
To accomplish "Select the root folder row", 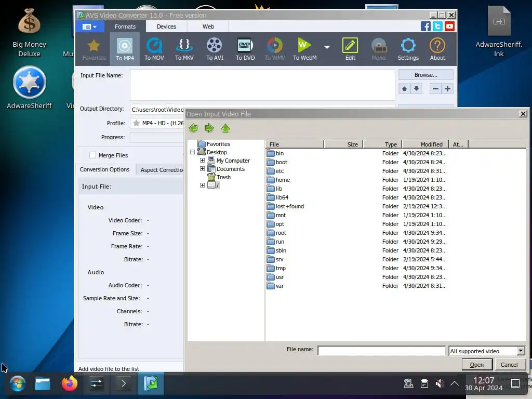I will (x=356, y=233).
